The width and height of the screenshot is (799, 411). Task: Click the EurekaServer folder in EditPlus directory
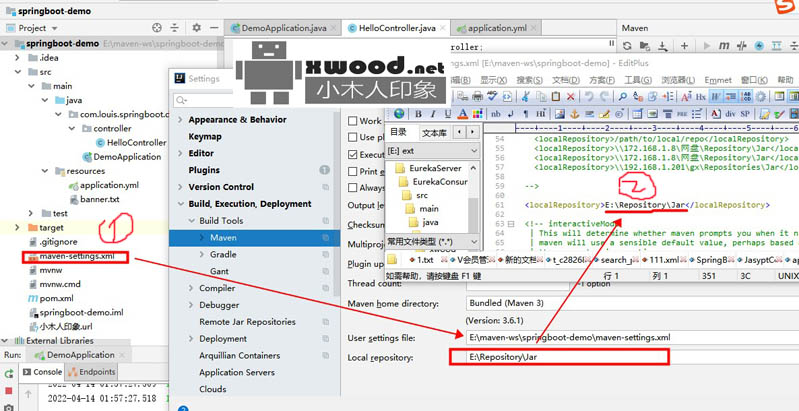[435, 168]
